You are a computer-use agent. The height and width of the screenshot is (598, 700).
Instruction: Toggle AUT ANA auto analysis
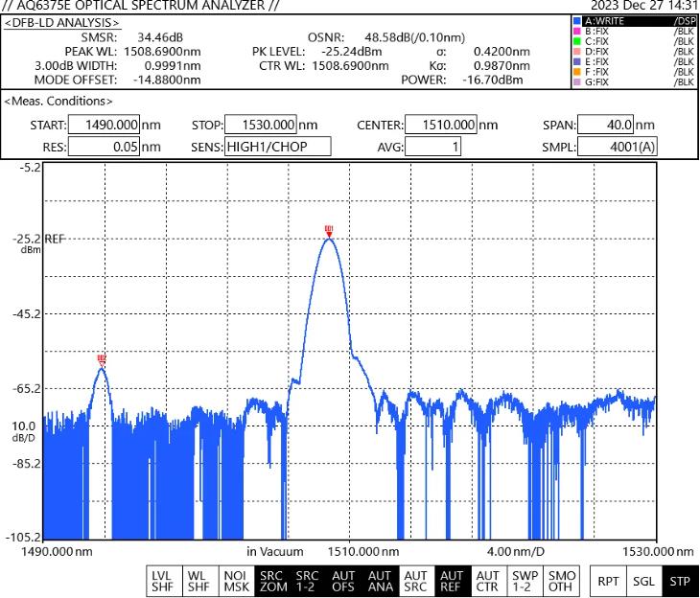pos(379,581)
